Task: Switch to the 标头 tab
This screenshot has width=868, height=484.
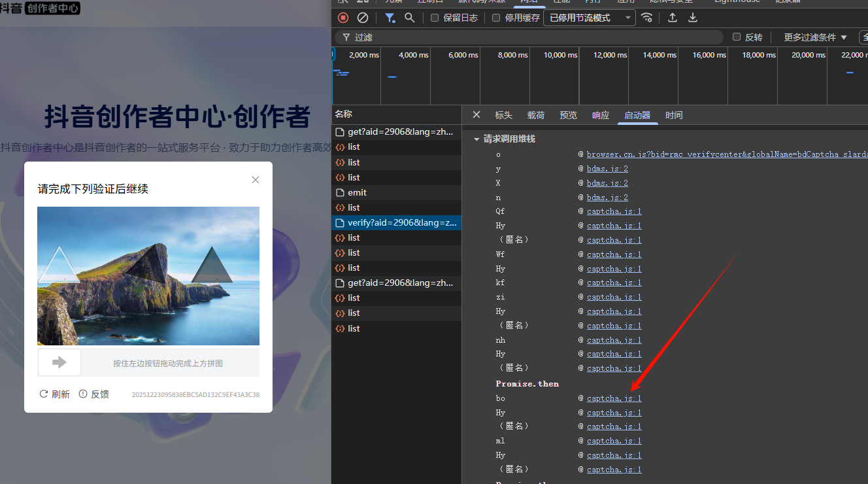Action: pyautogui.click(x=503, y=115)
